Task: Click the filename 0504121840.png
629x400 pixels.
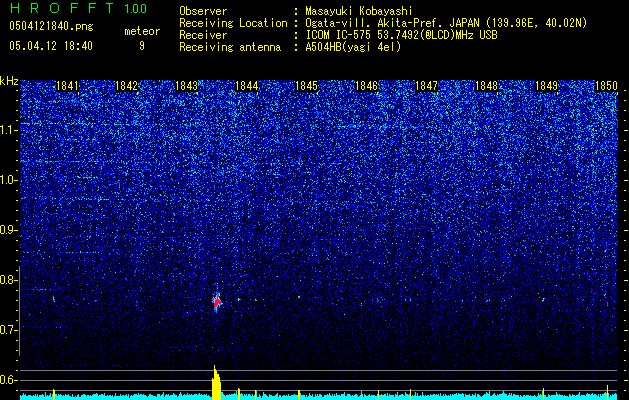Action: 51,27
